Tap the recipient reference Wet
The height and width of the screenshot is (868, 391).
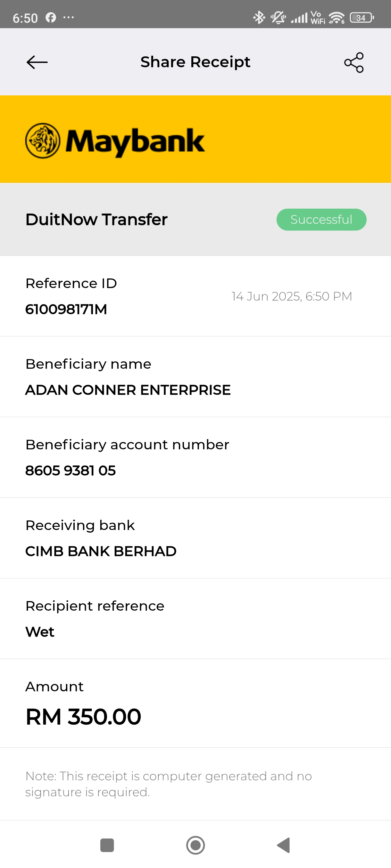click(40, 632)
